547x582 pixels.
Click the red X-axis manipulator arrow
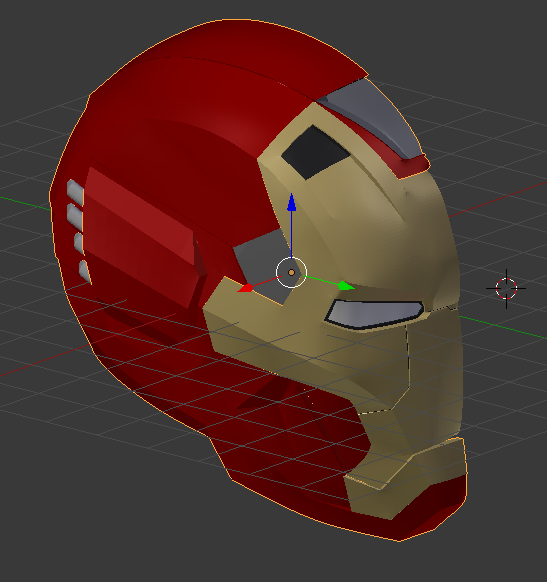[245, 288]
